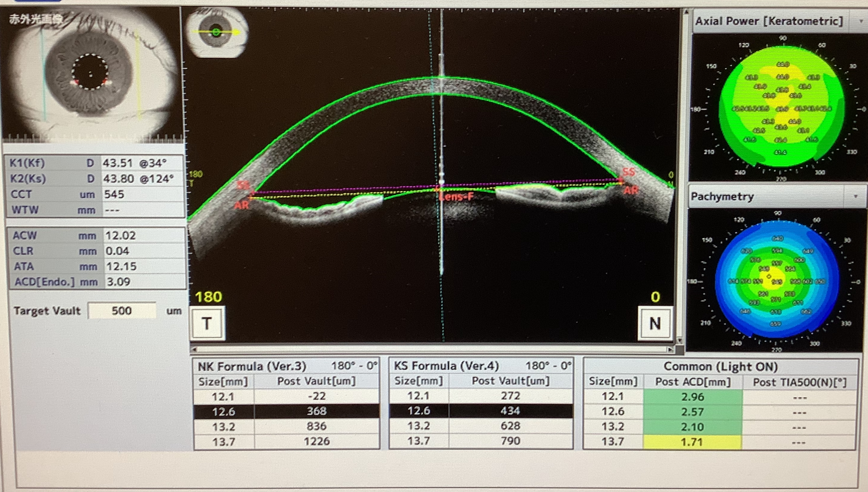Click the nasal AR angle recess marker
868x492 pixels.
(631, 191)
